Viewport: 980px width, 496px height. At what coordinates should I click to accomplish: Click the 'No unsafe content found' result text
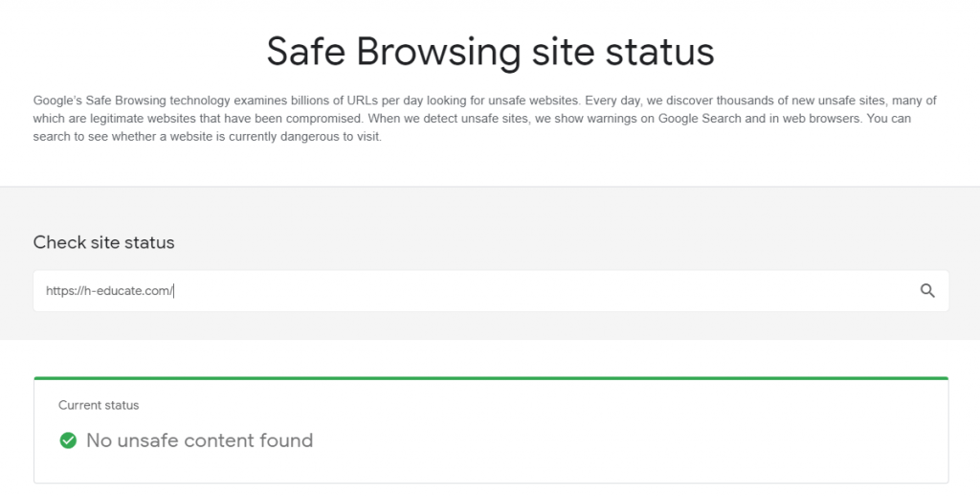click(199, 440)
